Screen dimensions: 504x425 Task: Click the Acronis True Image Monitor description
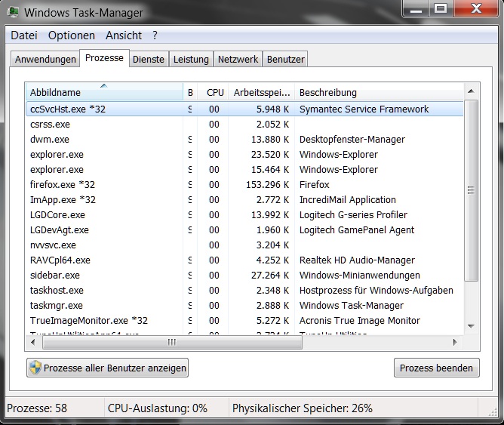(x=360, y=321)
